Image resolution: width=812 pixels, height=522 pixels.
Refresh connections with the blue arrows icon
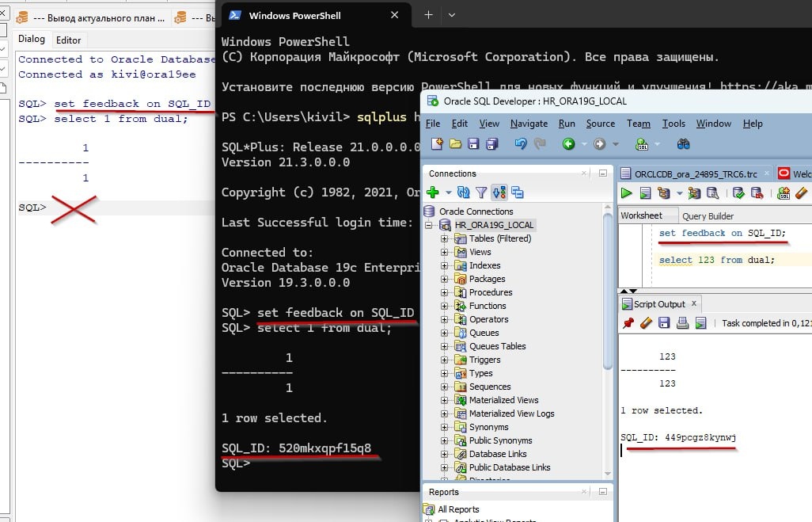(464, 192)
